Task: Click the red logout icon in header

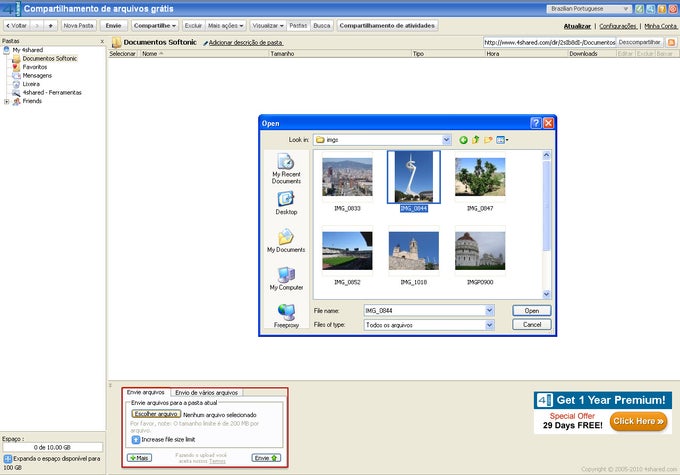Action: (673, 9)
